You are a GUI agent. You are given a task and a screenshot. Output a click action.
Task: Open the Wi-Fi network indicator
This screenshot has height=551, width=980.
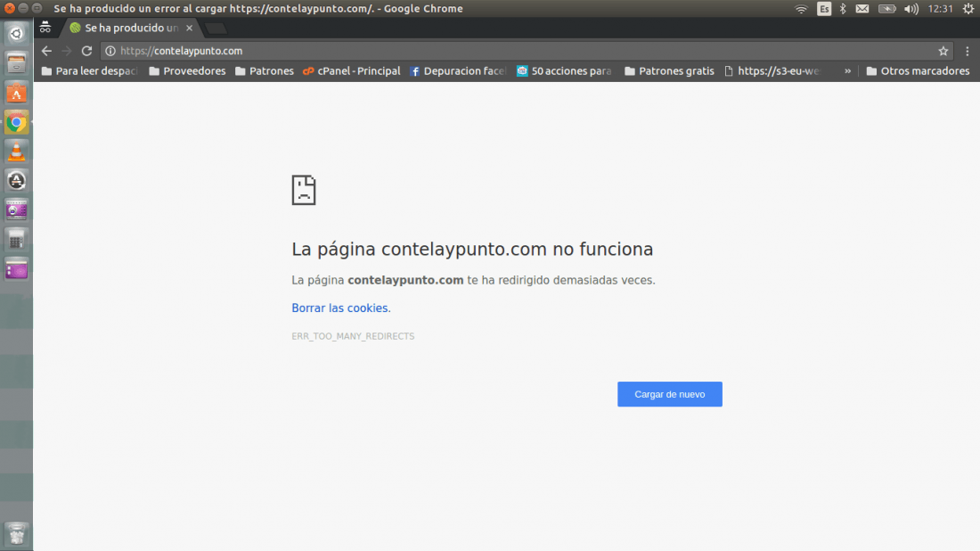click(x=801, y=9)
